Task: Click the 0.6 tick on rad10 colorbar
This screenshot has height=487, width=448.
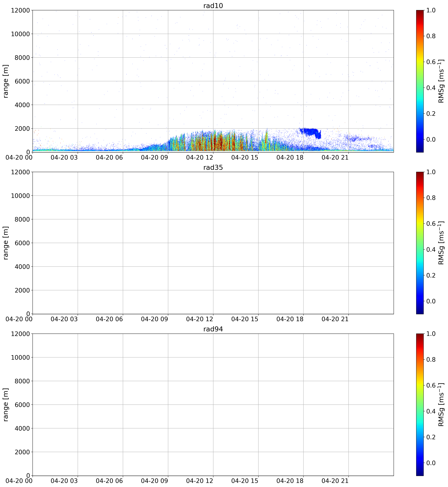Action: point(431,62)
